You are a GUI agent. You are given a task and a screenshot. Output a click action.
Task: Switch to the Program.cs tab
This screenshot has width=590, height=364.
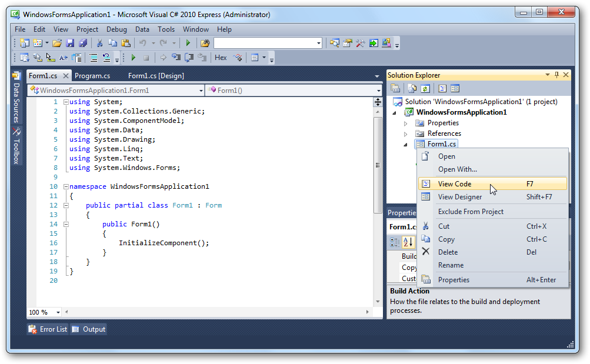pos(92,76)
